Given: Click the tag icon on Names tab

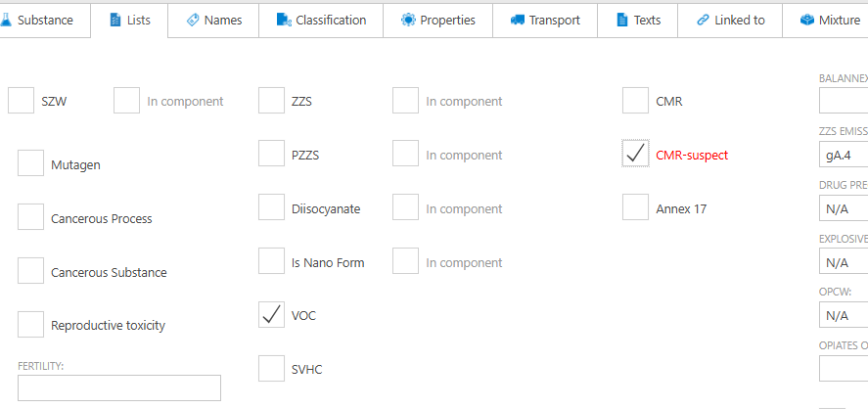Looking at the screenshot, I should tap(192, 20).
